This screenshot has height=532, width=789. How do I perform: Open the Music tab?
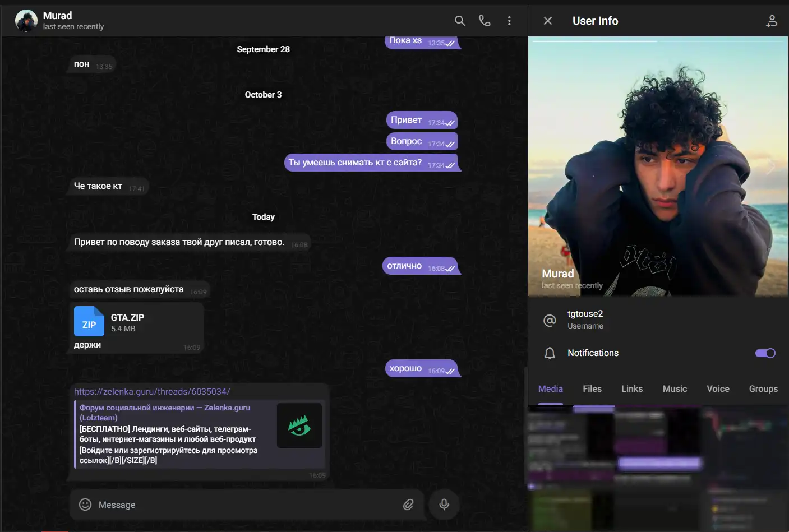[675, 389]
